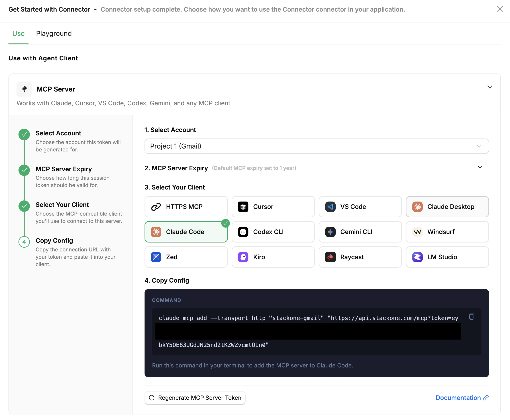Screen dimensions: 510x420
Task: Open the Project 1 (Gmail) account dropdown
Action: pos(317,146)
